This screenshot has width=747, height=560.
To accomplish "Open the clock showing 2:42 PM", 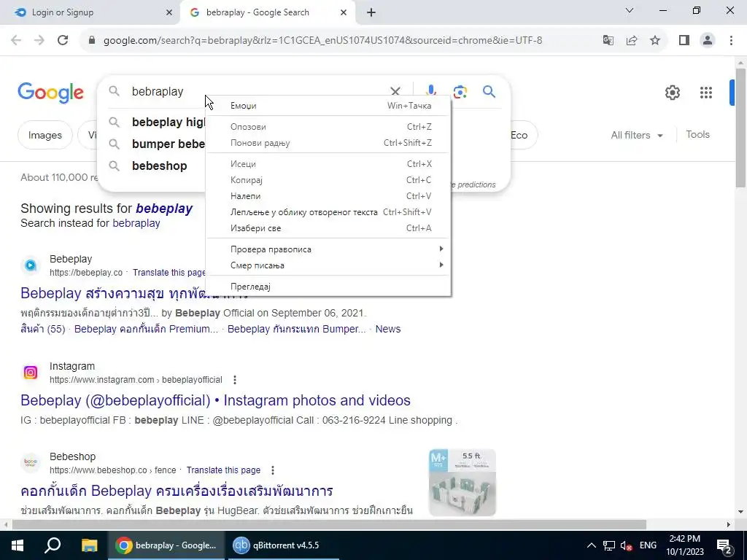I will point(684,545).
